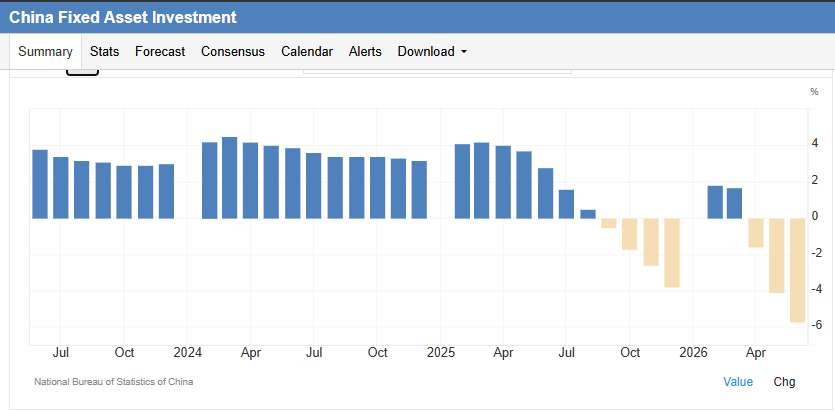Image resolution: width=835 pixels, height=411 pixels.
Task: Switch chart to Value view
Action: tap(738, 382)
